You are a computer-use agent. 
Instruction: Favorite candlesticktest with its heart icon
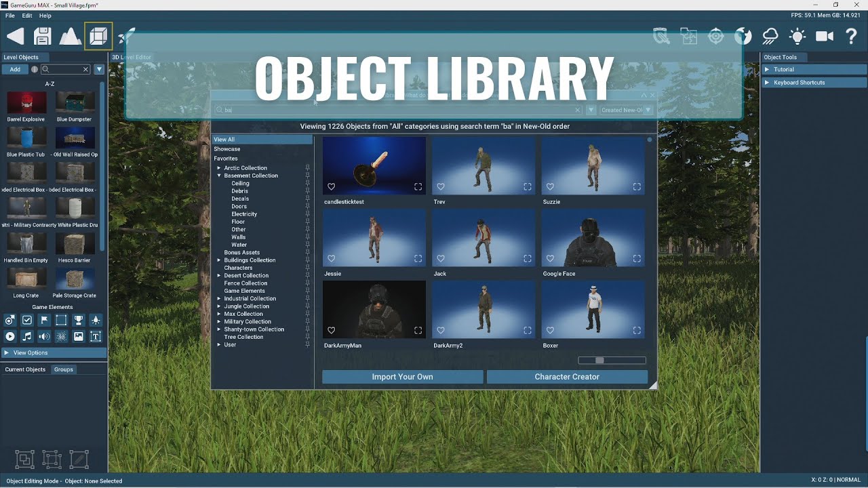[332, 186]
